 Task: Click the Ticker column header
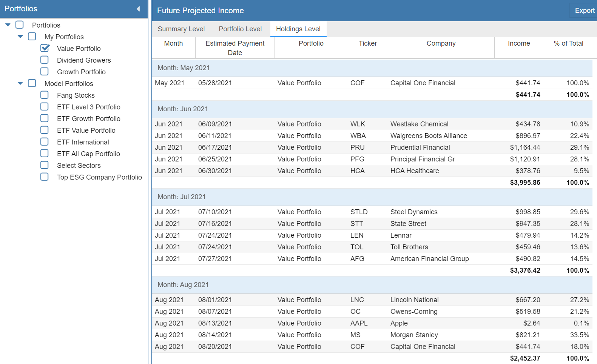(367, 43)
